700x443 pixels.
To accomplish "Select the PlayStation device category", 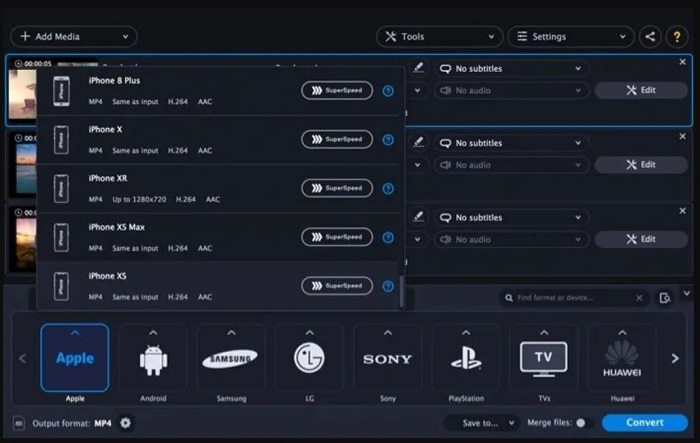I will pos(466,358).
